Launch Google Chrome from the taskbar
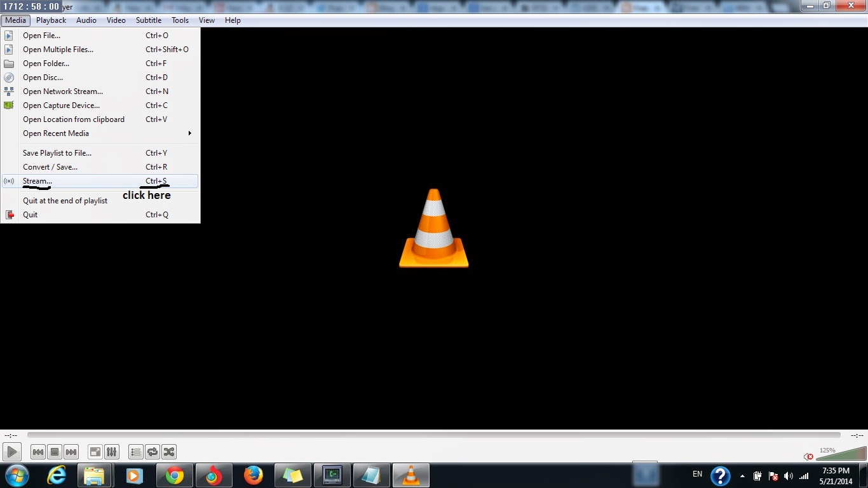This screenshot has height=488, width=868. pyautogui.click(x=174, y=475)
